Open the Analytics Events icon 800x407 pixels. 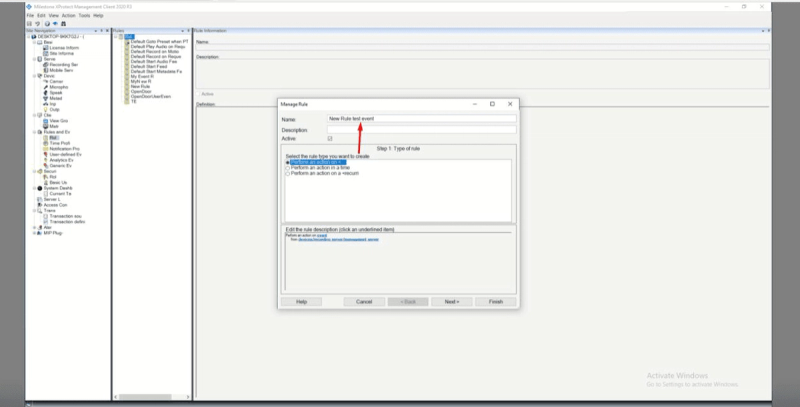click(x=46, y=160)
